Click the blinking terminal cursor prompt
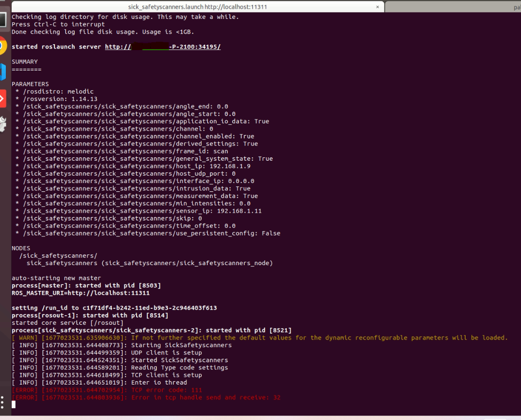 [14, 404]
